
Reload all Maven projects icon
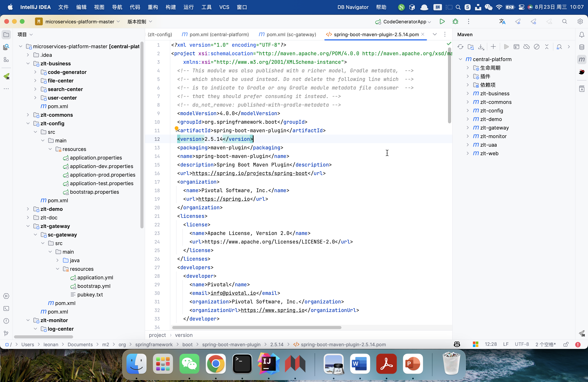(x=460, y=47)
